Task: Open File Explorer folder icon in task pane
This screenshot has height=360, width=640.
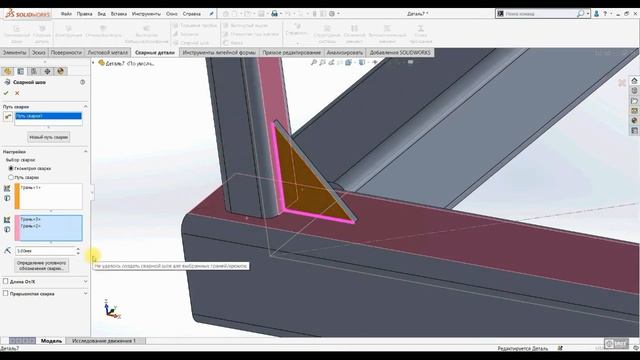Action: click(x=634, y=101)
